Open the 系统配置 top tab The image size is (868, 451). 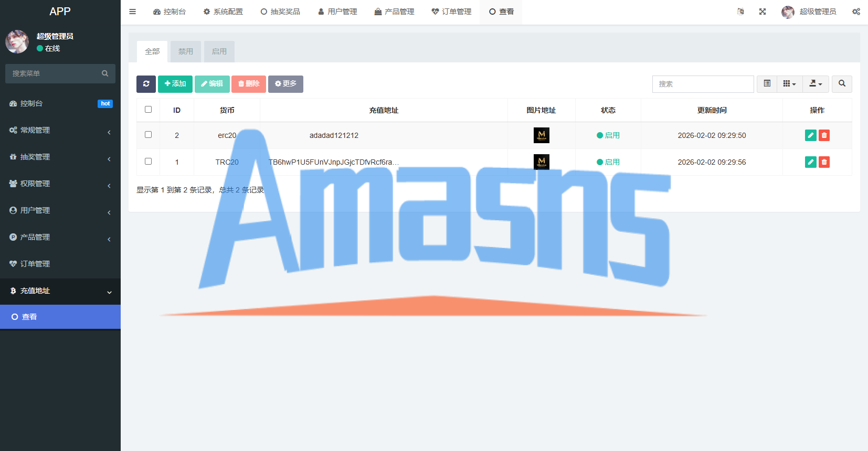(x=223, y=12)
